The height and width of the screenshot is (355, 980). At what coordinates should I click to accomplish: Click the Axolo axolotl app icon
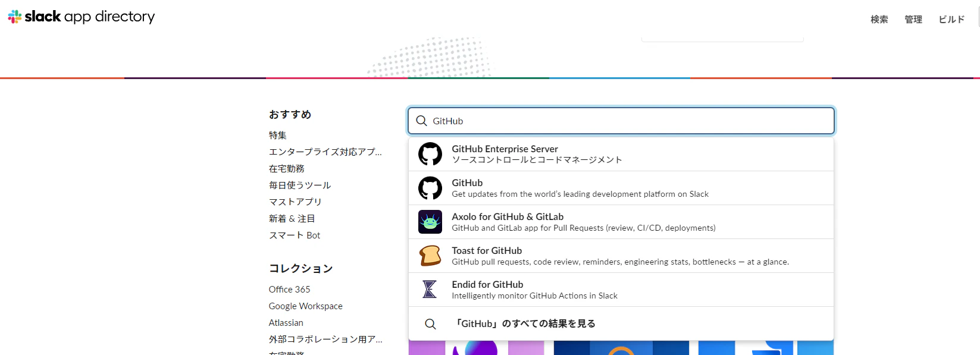point(430,222)
